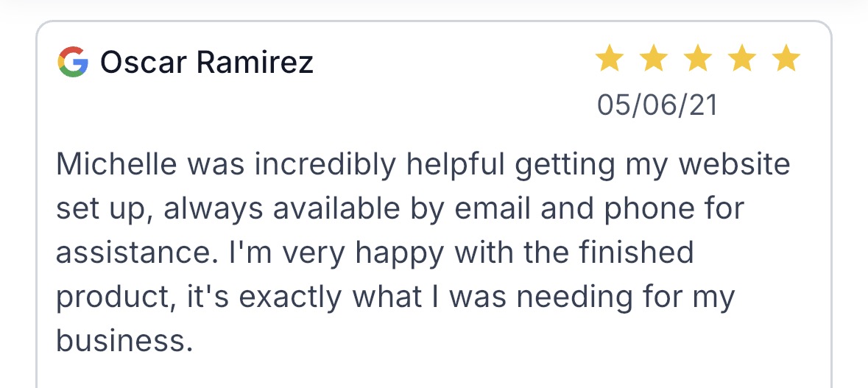Click the Google logo icon

73,62
